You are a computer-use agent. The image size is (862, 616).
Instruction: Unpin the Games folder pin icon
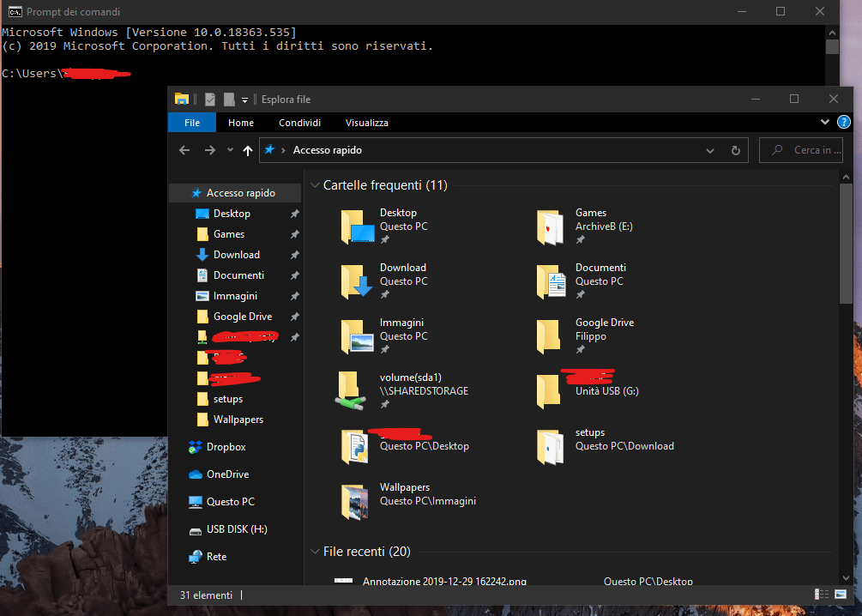tap(294, 233)
